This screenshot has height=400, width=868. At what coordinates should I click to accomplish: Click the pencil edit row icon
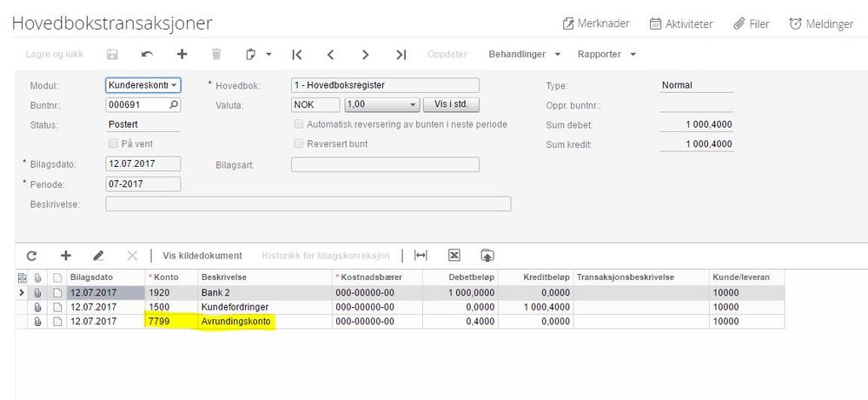(98, 256)
